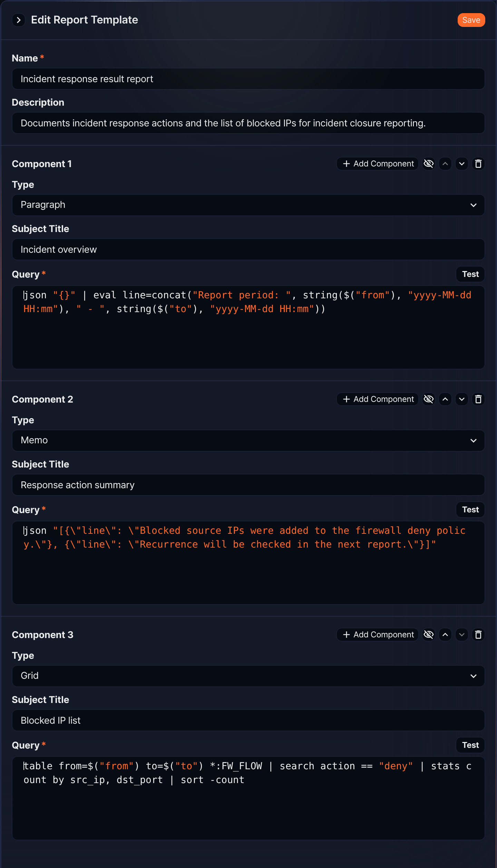The width and height of the screenshot is (497, 868).
Task: Toggle visibility of Component 2
Action: click(429, 399)
